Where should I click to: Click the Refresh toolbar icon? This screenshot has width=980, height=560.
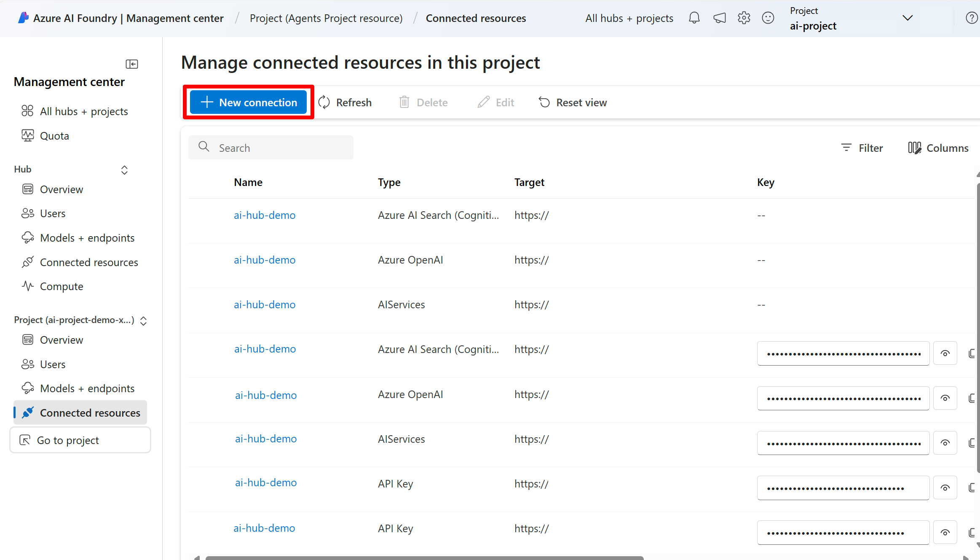point(324,102)
